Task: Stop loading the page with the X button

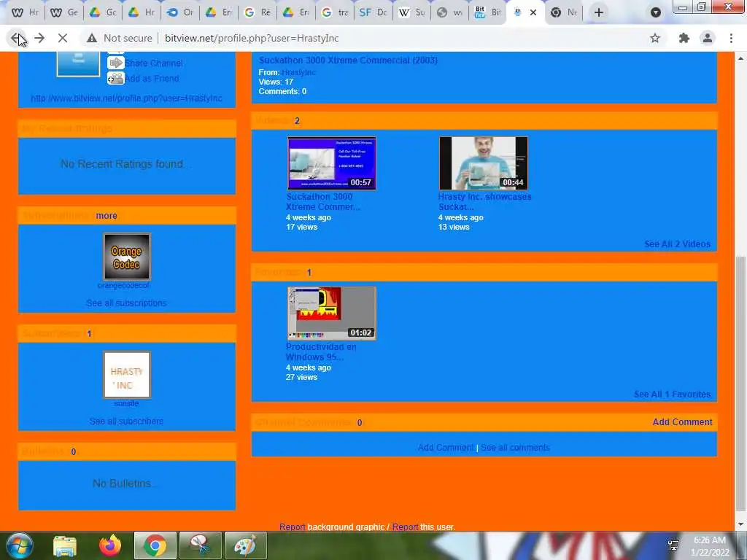Action: [63, 38]
